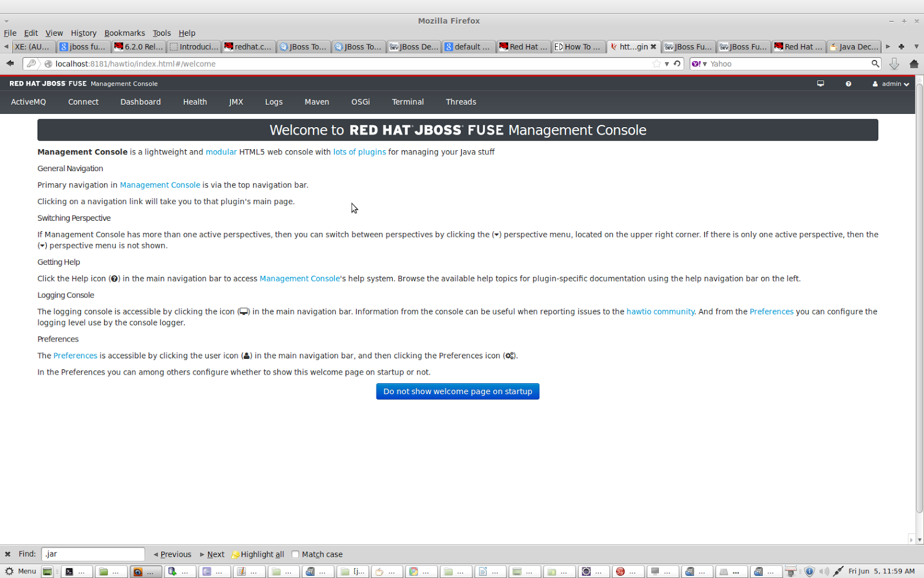Click Do not show welcome page on startup

tap(457, 391)
